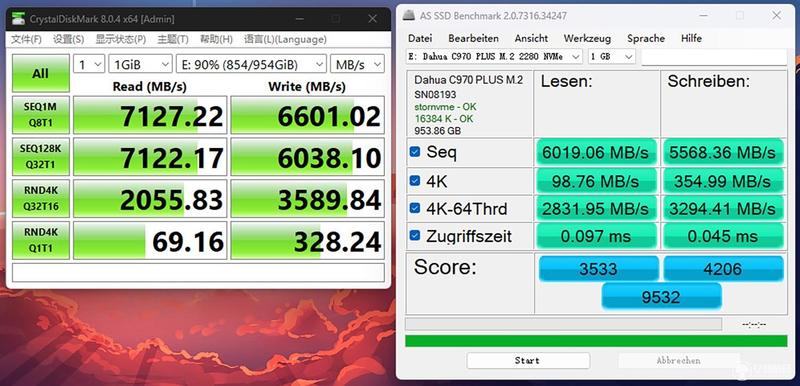Expand the 1GiB test size dropdown
Viewport: 800px width, 386px height.
click(140, 64)
